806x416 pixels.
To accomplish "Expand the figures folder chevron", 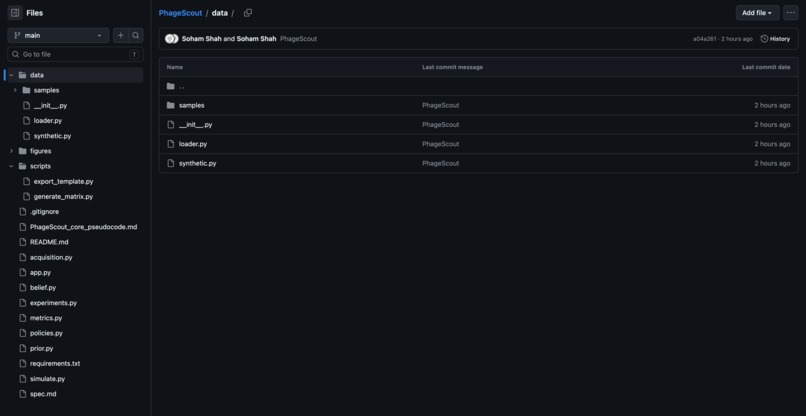I will [11, 151].
